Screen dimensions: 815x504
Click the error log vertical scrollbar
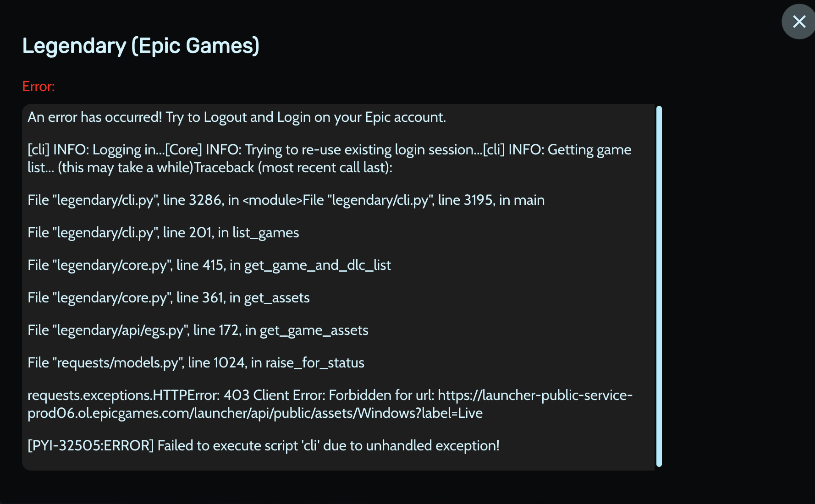tap(659, 286)
